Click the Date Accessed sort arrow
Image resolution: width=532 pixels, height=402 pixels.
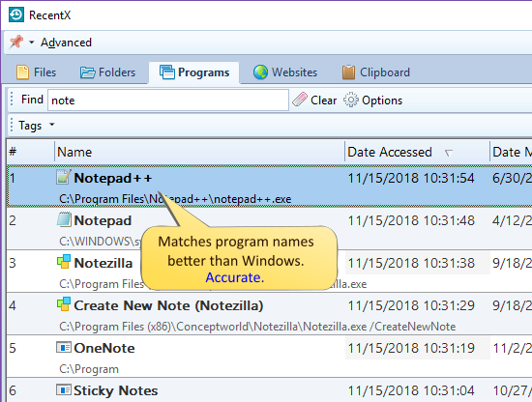pyautogui.click(x=449, y=154)
